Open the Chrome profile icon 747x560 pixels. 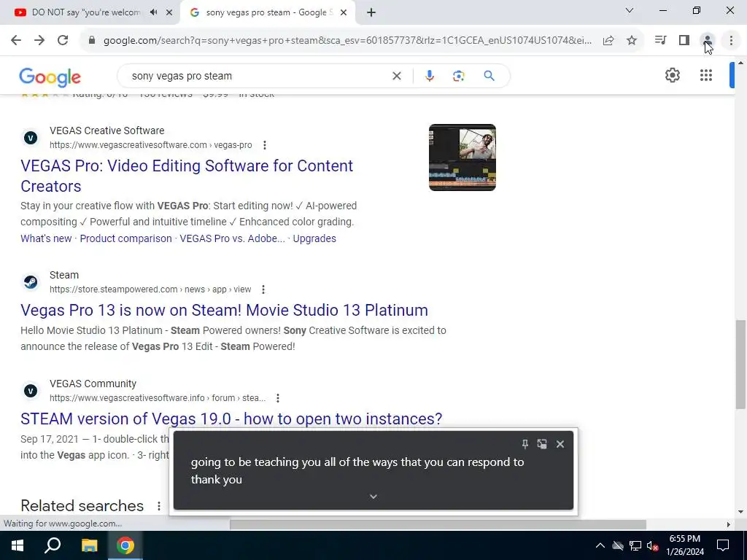coord(708,41)
